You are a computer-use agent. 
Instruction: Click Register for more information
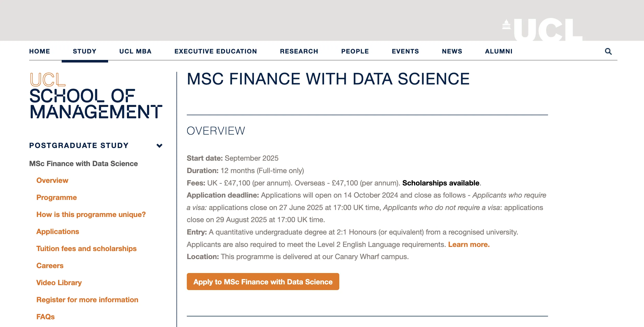point(87,300)
